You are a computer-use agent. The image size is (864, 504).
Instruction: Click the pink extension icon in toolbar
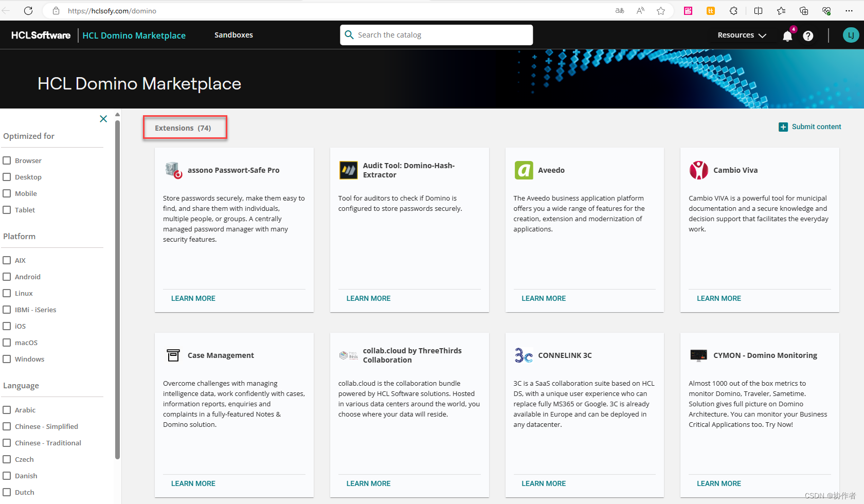[688, 11]
